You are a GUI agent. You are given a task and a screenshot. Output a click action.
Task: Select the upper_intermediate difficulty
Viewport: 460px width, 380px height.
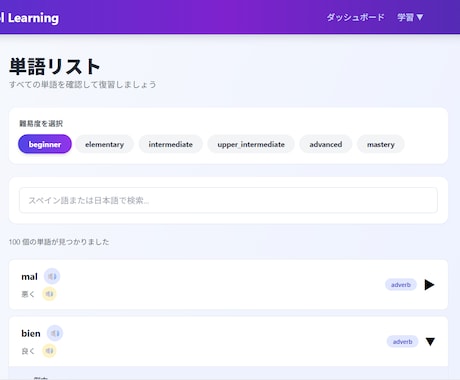tap(251, 144)
